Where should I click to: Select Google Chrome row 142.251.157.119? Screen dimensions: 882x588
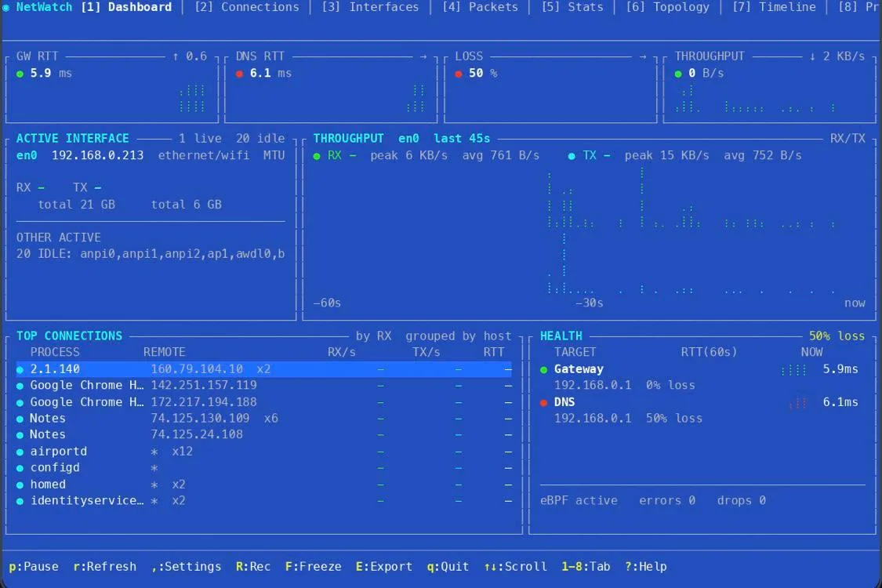pyautogui.click(x=263, y=386)
